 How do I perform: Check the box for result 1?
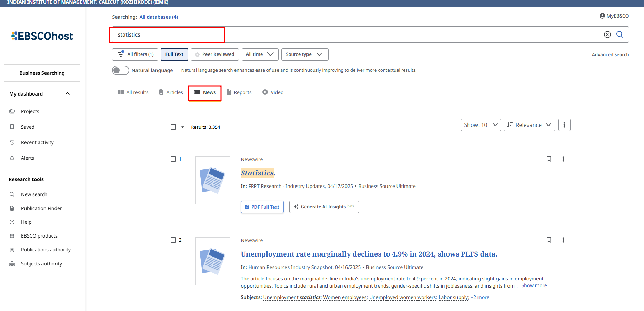tap(173, 159)
